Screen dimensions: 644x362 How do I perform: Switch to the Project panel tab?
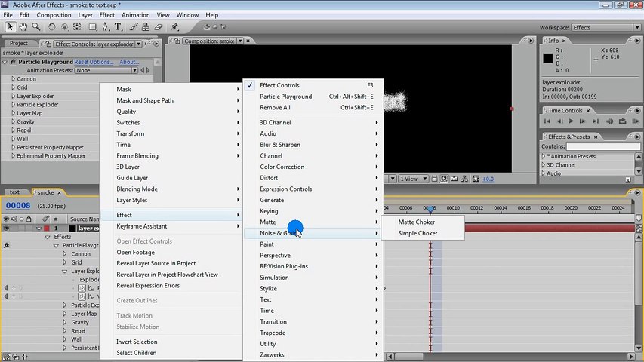(x=19, y=44)
